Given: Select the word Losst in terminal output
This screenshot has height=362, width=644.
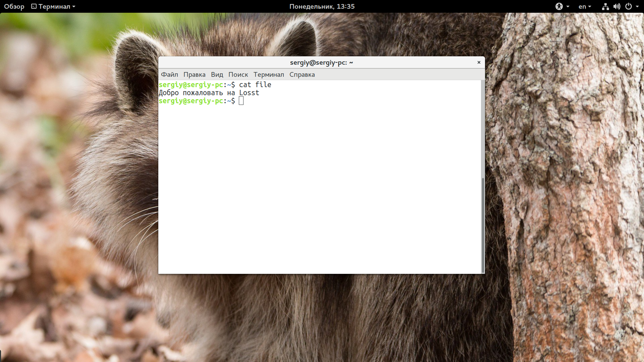Looking at the screenshot, I should pyautogui.click(x=250, y=93).
